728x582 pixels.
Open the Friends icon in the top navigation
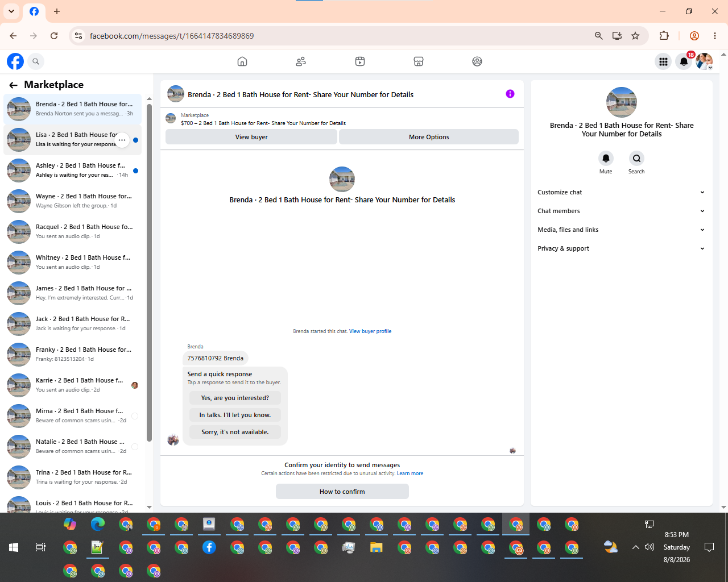[x=301, y=61]
